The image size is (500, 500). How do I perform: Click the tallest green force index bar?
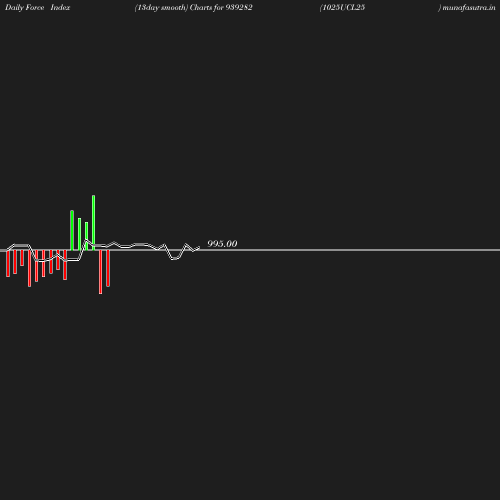[93, 222]
